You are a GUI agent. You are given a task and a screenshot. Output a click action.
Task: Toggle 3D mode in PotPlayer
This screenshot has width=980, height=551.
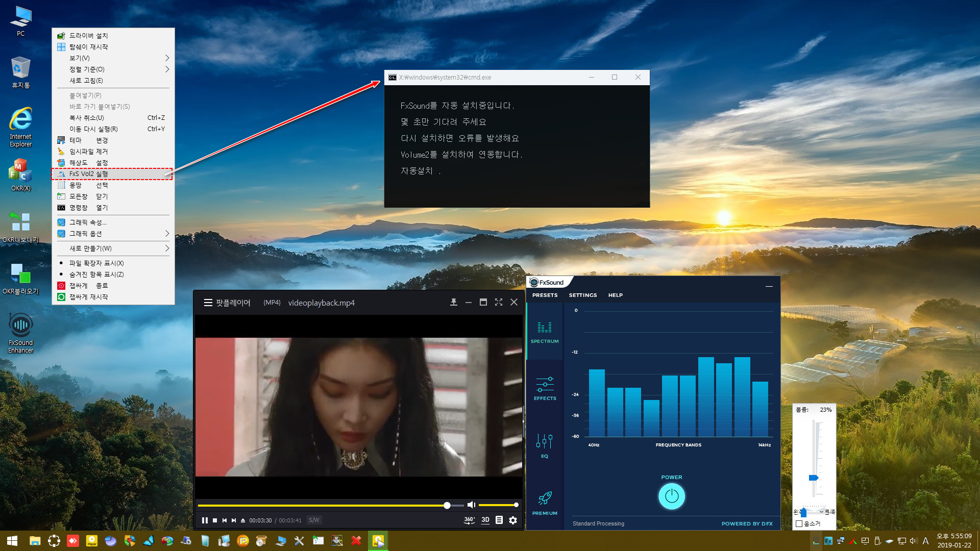(485, 520)
